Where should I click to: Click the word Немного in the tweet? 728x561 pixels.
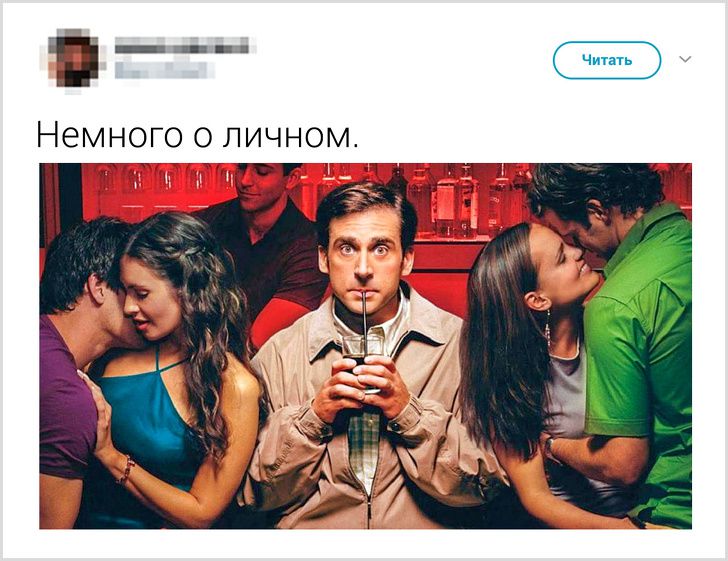109,135
